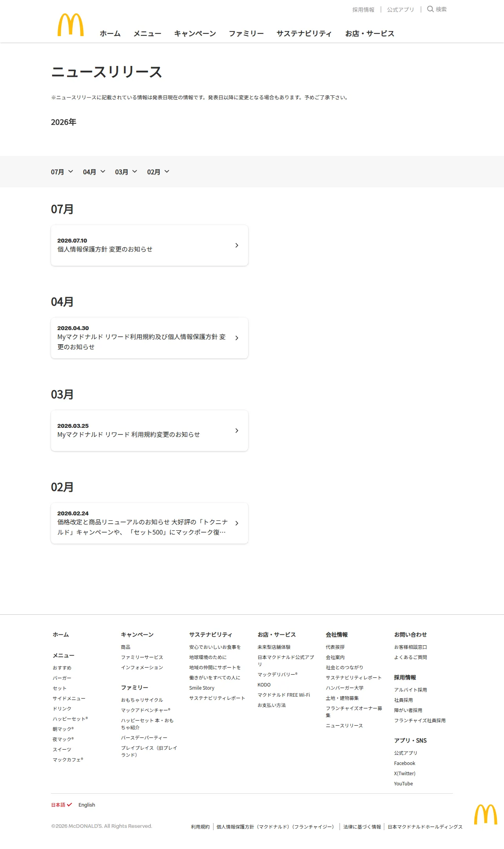Open 未来型店舗体験 footer link
This screenshot has width=504, height=849.
coord(274,647)
